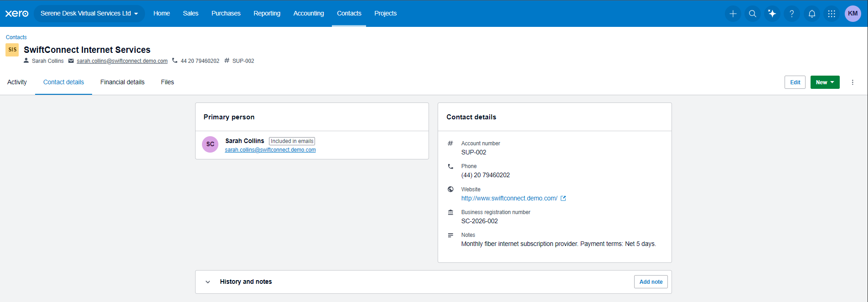Click the hash icon beside SUP-002 header
Viewport: 868px width, 302px height.
coord(227,61)
